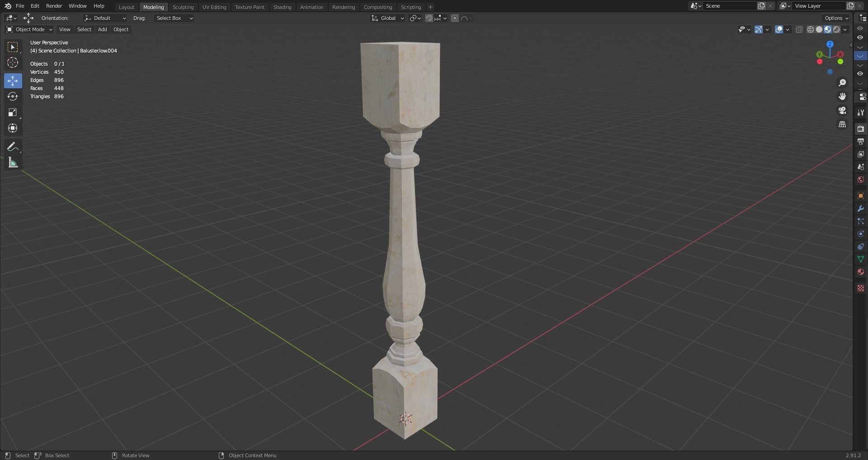Select the Select Box tool icon

click(x=13, y=47)
